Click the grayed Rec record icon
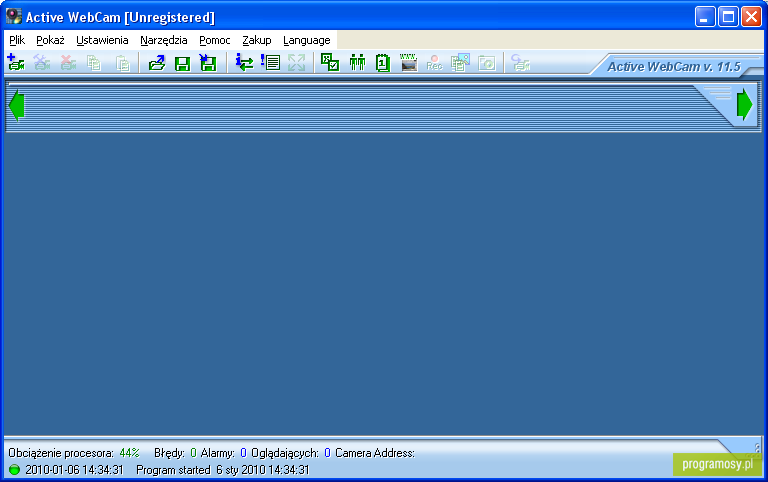The width and height of the screenshot is (768, 482). tap(434, 63)
